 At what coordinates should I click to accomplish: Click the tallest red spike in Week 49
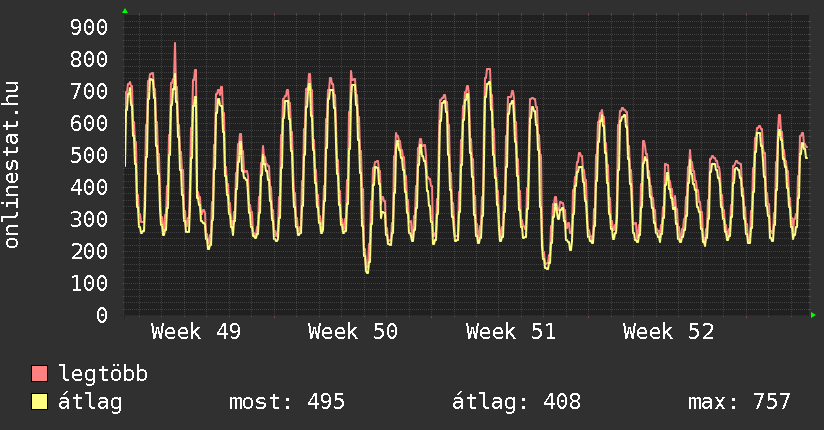(175, 45)
